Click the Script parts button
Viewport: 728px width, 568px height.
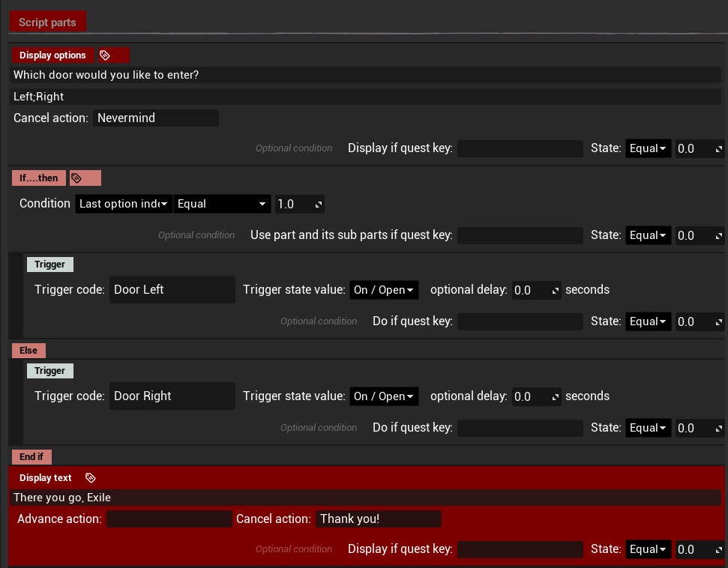48,22
